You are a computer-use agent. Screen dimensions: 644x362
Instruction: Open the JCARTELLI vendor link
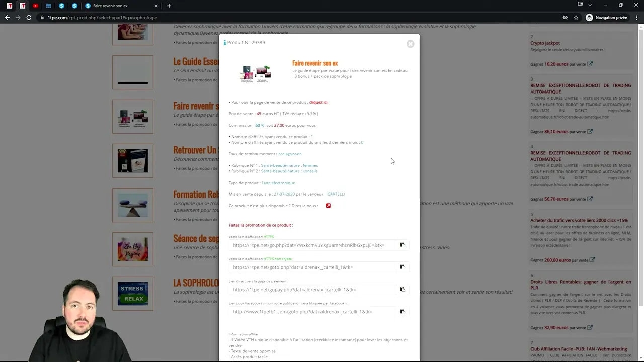click(335, 194)
